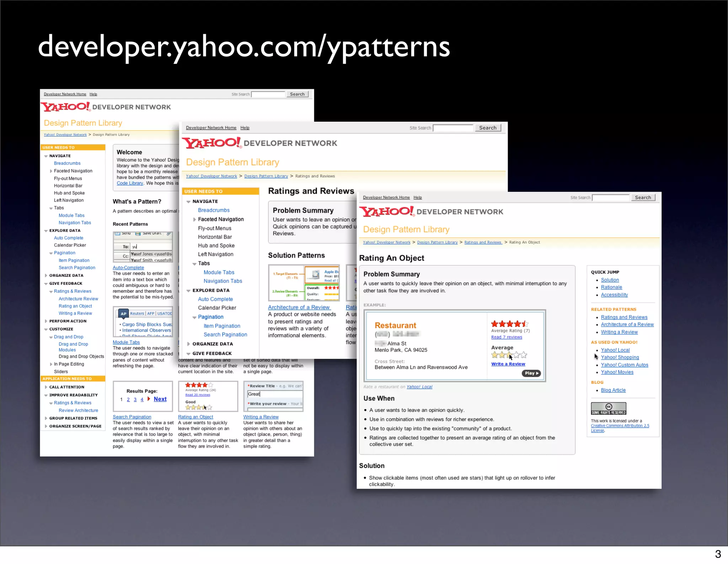Viewport: 728px width, 564px height.
Task: Focus Site Search field in back window
Action: [268, 94]
